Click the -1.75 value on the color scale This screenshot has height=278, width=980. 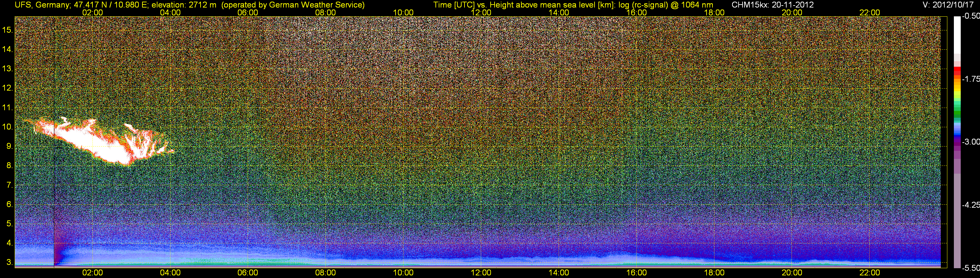pyautogui.click(x=971, y=79)
